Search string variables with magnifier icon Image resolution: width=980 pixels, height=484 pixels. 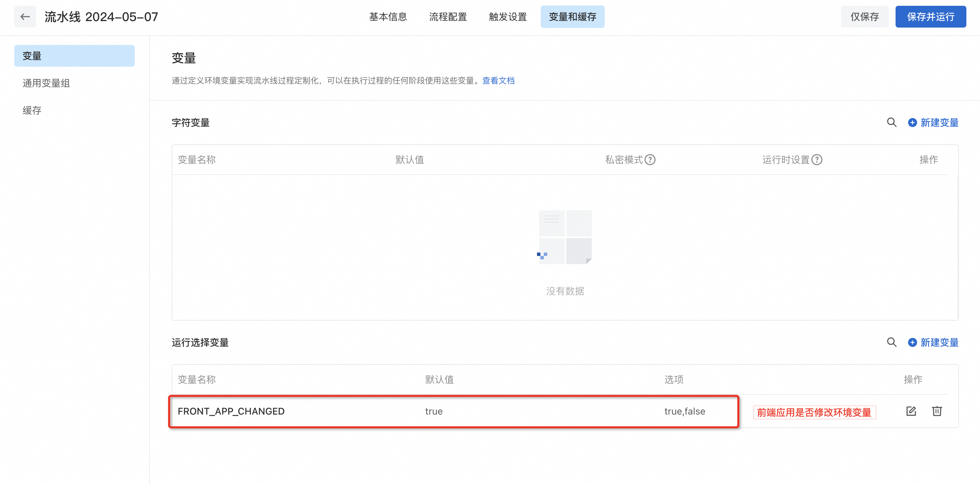892,123
